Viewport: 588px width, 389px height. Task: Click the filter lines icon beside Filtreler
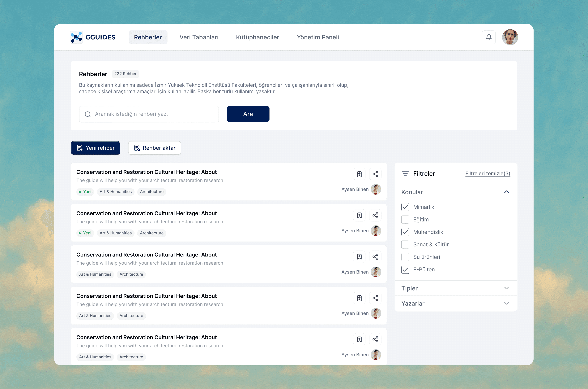[405, 173]
